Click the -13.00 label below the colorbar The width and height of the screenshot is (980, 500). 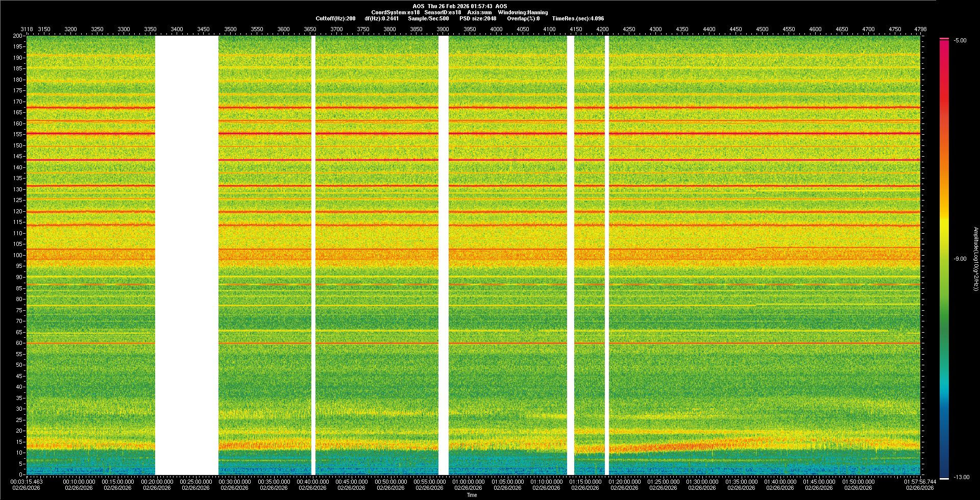[x=961, y=477]
